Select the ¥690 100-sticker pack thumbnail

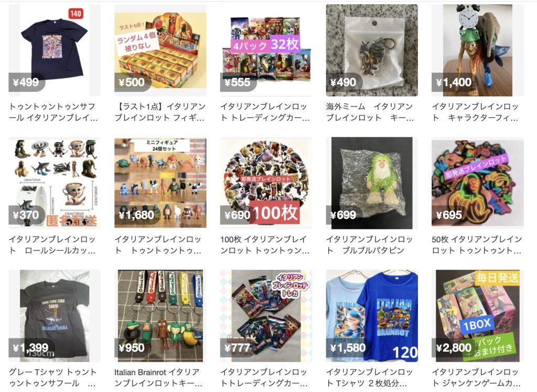click(266, 183)
